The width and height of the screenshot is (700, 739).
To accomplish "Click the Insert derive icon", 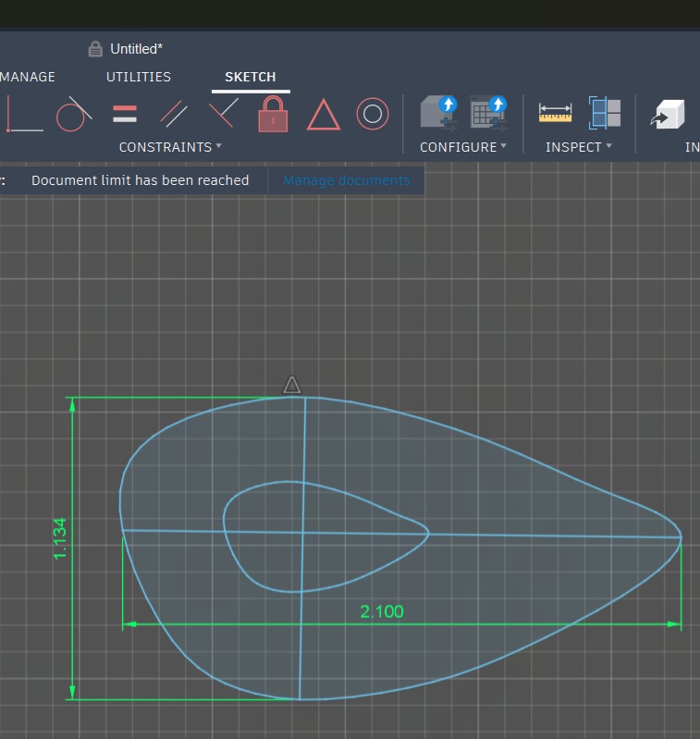I will (668, 114).
